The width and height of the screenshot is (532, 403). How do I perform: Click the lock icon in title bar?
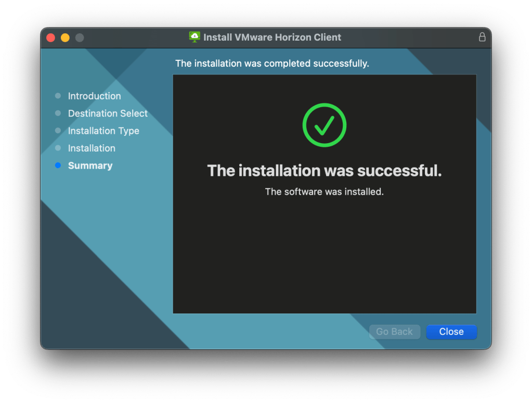482,37
